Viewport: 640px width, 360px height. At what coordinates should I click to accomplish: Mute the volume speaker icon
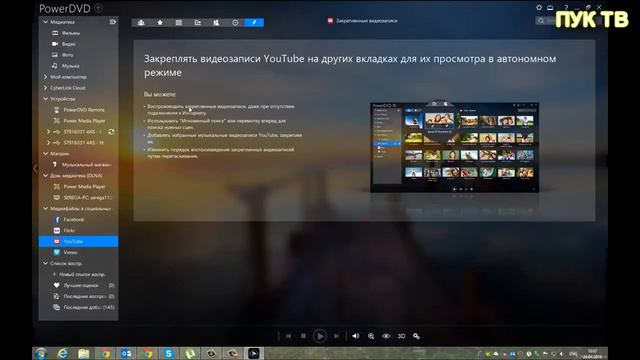tap(356, 336)
